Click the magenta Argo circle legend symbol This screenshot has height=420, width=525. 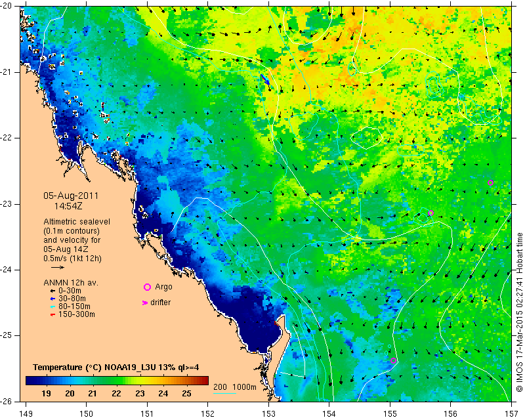coord(147,287)
